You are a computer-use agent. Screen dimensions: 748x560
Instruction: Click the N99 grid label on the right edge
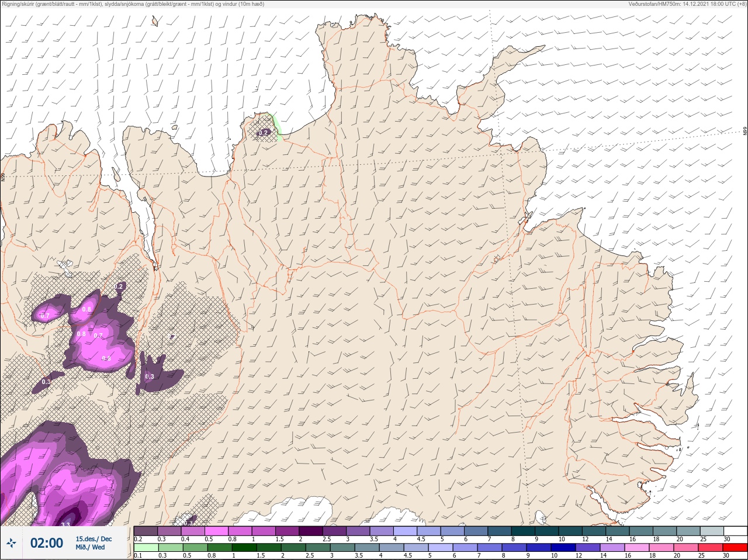coord(745,132)
